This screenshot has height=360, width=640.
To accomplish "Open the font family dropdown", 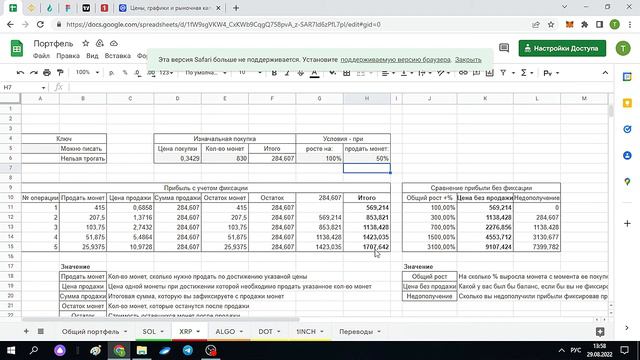I will (x=206, y=73).
